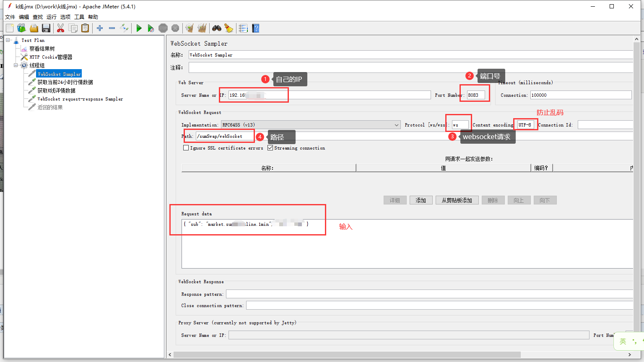This screenshot has height=362, width=644.
Task: Click the Cut scissors icon
Action: [x=61, y=28]
